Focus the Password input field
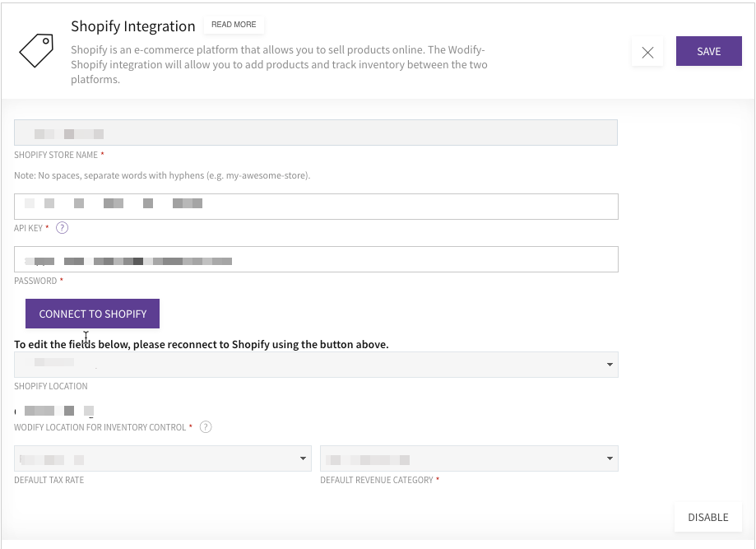 click(x=316, y=259)
